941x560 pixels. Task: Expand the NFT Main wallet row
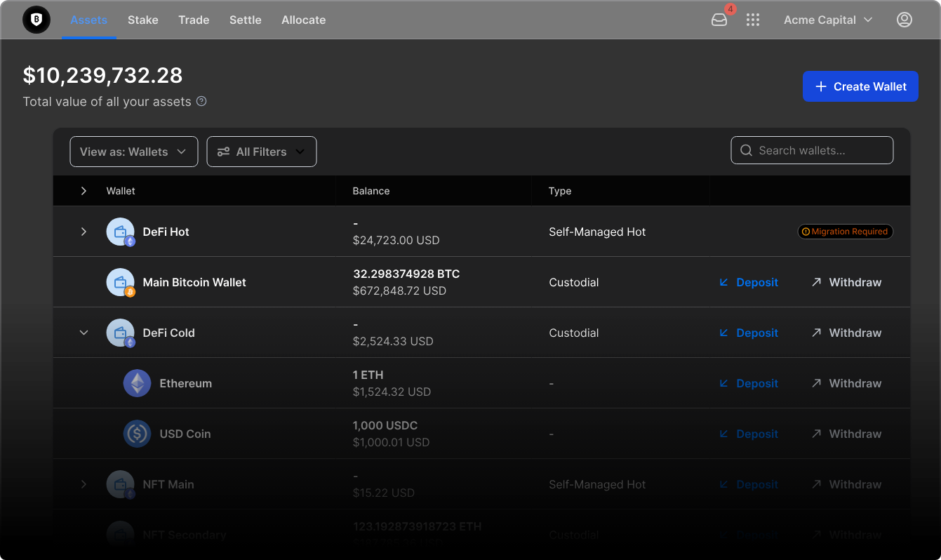click(x=84, y=484)
